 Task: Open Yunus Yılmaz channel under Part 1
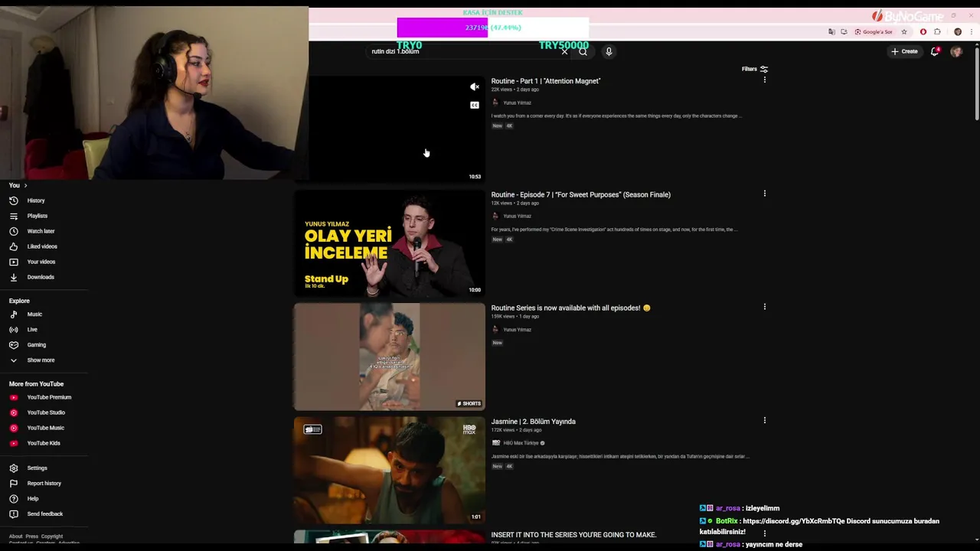(517, 103)
